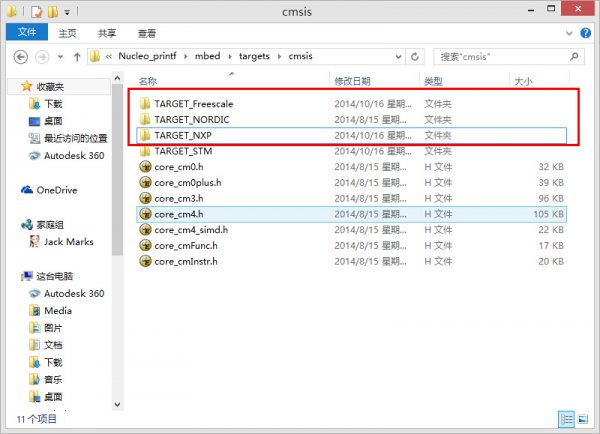Select Jack Marks under 家庭组
This screenshot has height=434, width=600.
pos(69,241)
